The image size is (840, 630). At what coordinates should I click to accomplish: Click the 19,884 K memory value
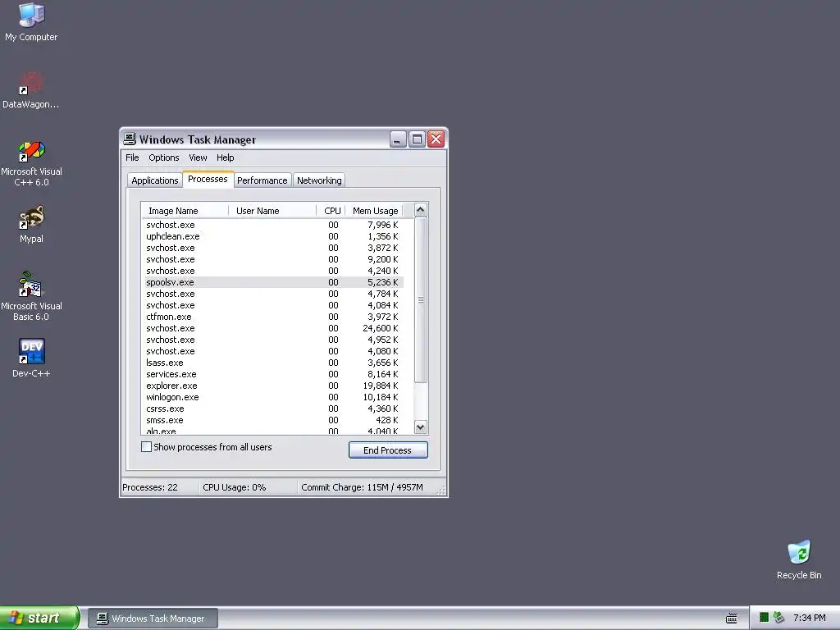[381, 386]
